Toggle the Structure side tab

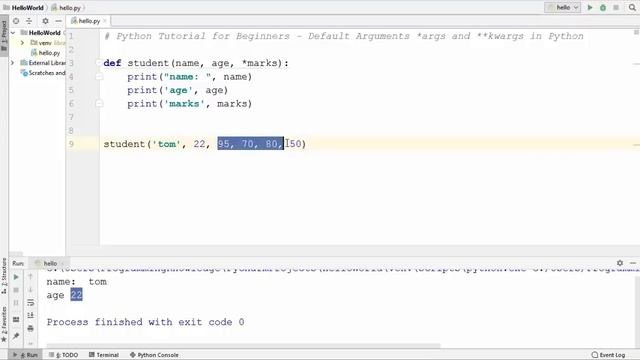(x=4, y=276)
